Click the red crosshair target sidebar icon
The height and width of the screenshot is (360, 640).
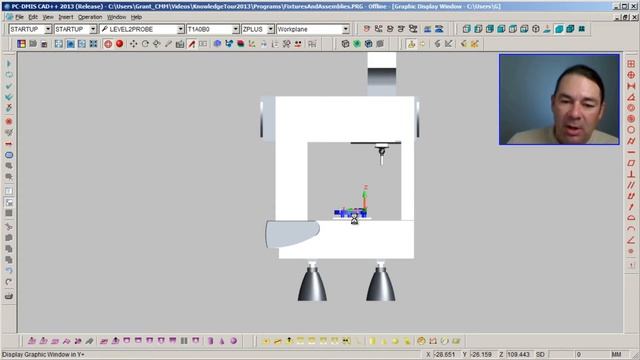tap(631, 75)
